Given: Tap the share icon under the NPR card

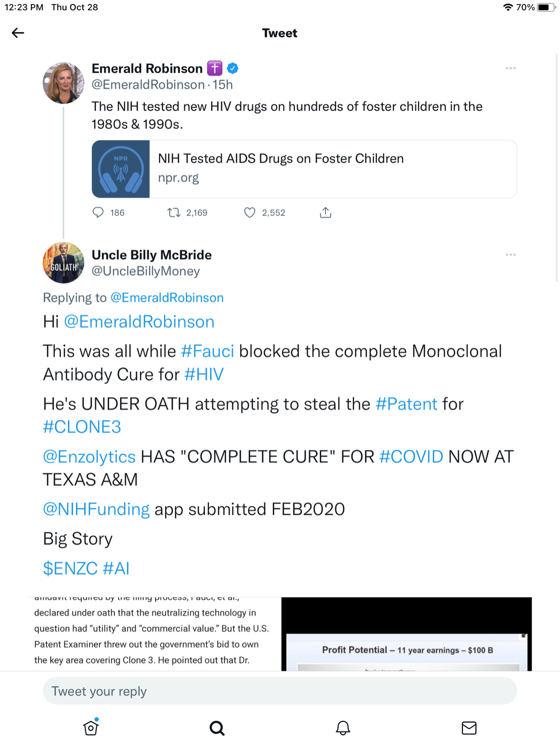Looking at the screenshot, I should click(326, 212).
